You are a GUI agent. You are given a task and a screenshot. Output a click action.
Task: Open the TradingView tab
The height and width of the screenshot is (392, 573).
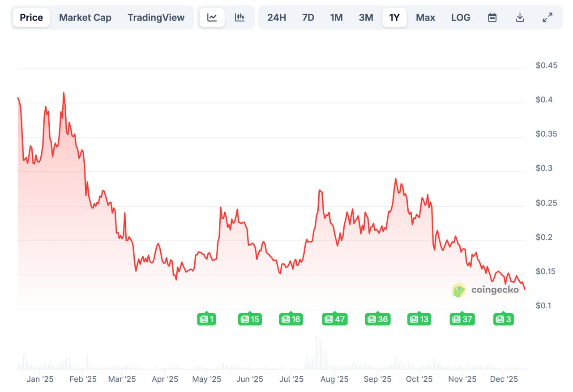(156, 17)
